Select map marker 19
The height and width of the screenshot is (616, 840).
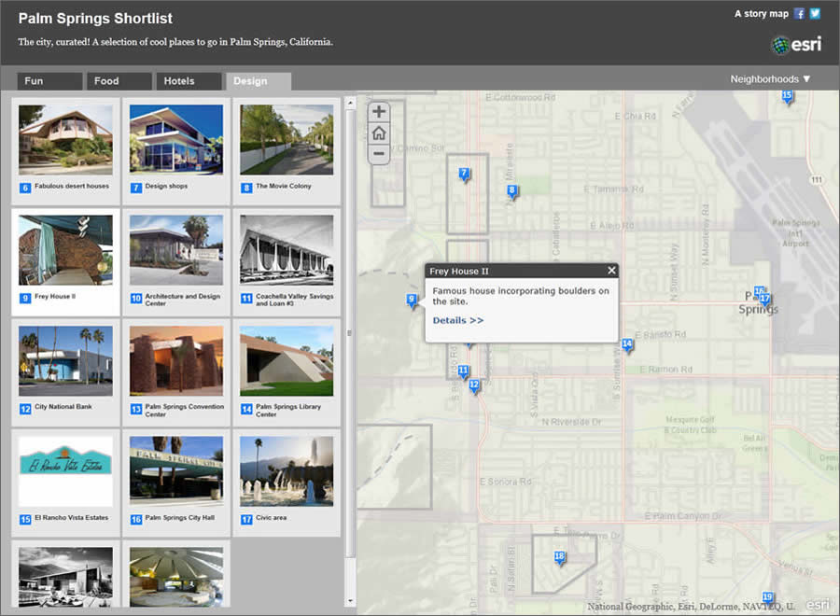768,598
